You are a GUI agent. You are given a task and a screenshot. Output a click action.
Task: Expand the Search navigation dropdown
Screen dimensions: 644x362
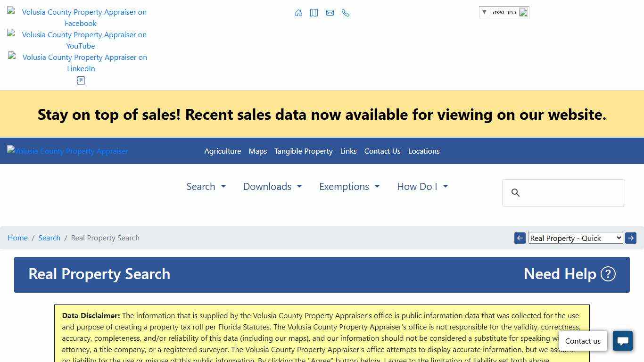click(206, 187)
